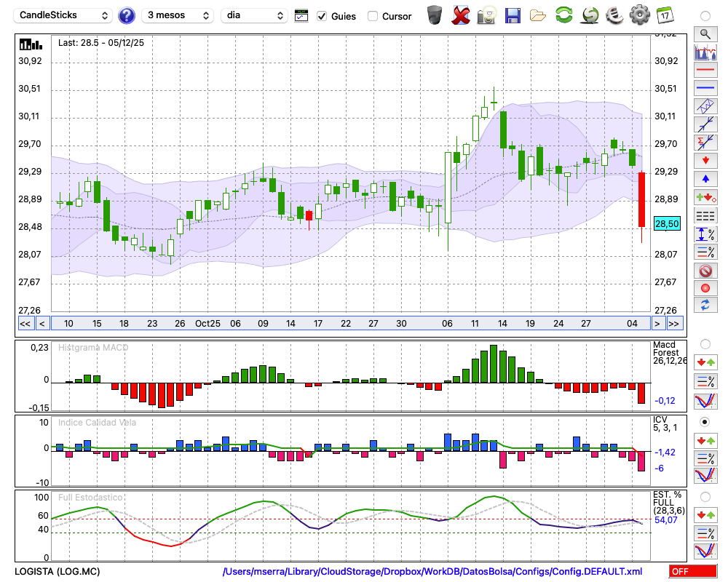Select the Estocastico panel radio button
Viewport: 728px width, 582px height.
coord(705,497)
